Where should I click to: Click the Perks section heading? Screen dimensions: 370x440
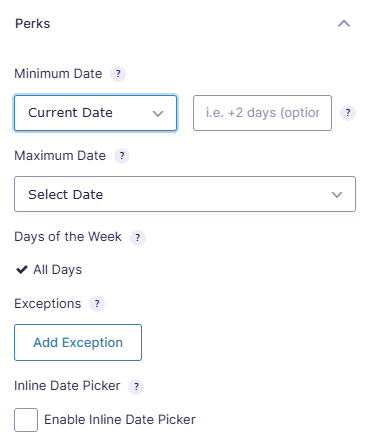(x=33, y=24)
